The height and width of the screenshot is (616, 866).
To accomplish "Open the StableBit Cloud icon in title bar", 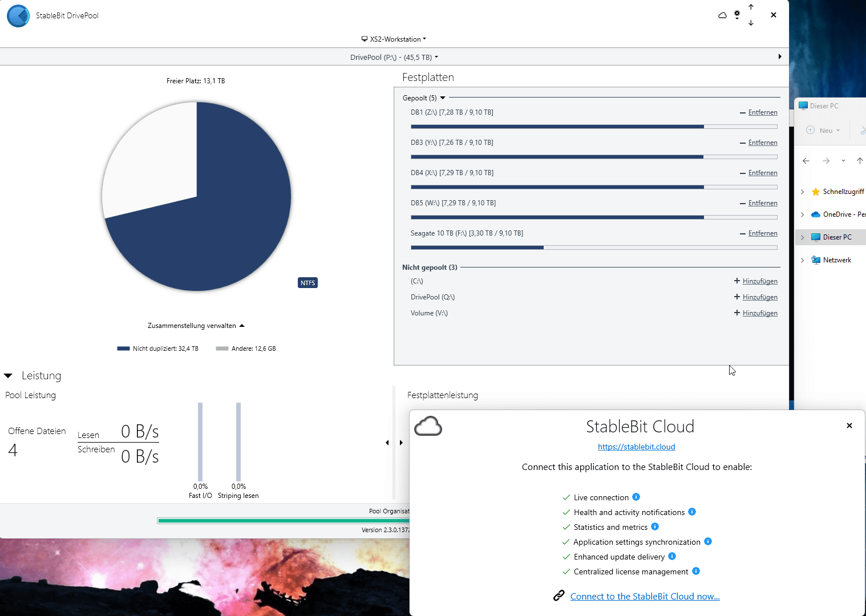I will (722, 15).
